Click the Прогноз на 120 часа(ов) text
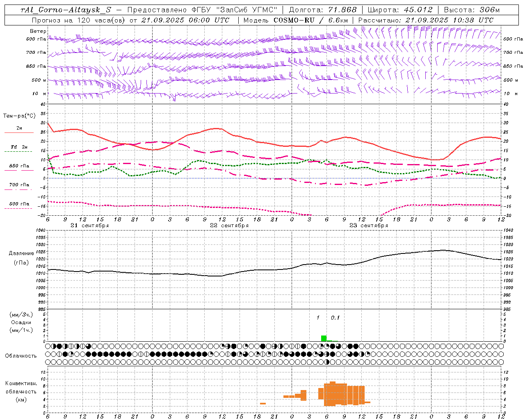525x420 pixels. click(79, 20)
